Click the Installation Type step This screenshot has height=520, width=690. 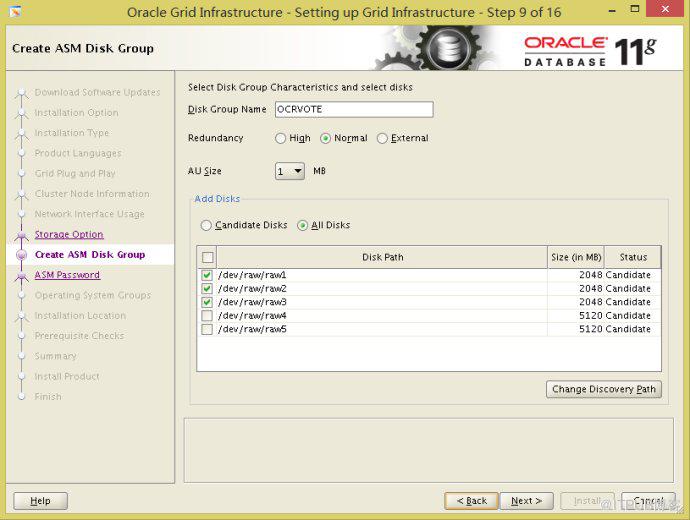click(72, 133)
